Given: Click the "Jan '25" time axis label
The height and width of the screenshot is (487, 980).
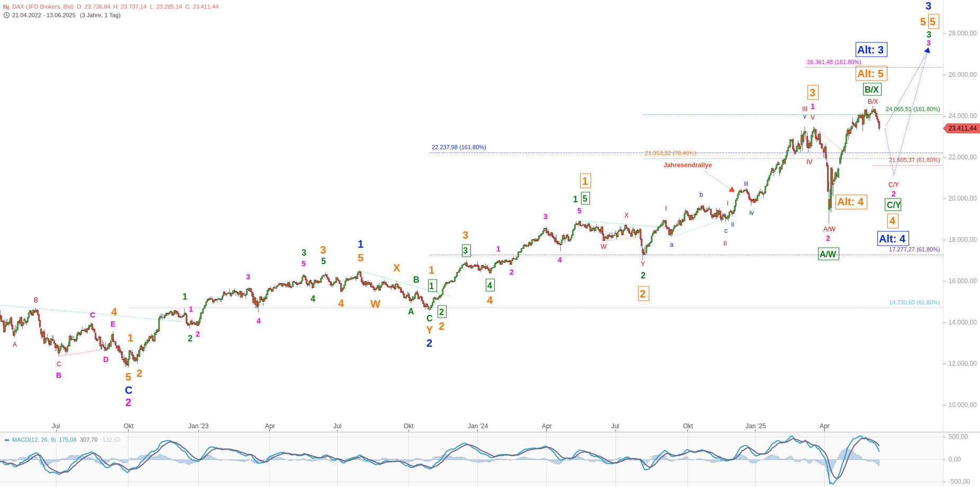Looking at the screenshot, I should click(x=756, y=426).
